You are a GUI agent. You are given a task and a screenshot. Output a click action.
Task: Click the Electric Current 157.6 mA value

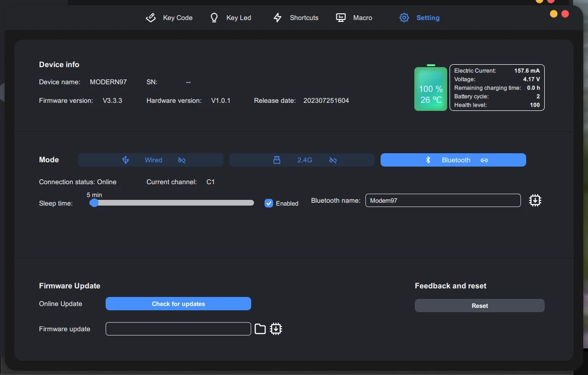point(527,70)
